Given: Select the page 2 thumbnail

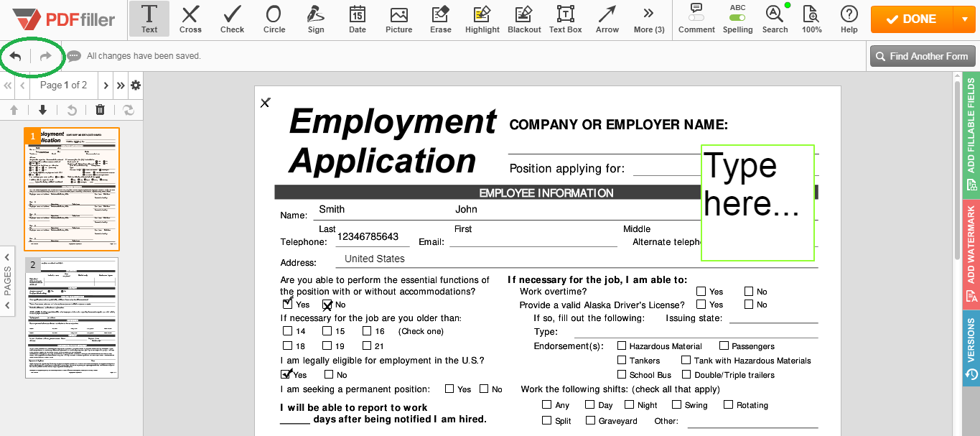Looking at the screenshot, I should point(72,317).
